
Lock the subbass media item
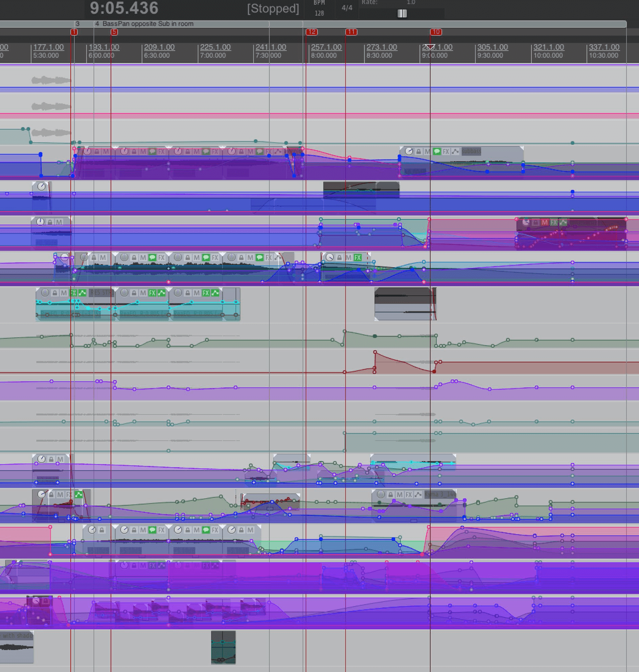[419, 152]
